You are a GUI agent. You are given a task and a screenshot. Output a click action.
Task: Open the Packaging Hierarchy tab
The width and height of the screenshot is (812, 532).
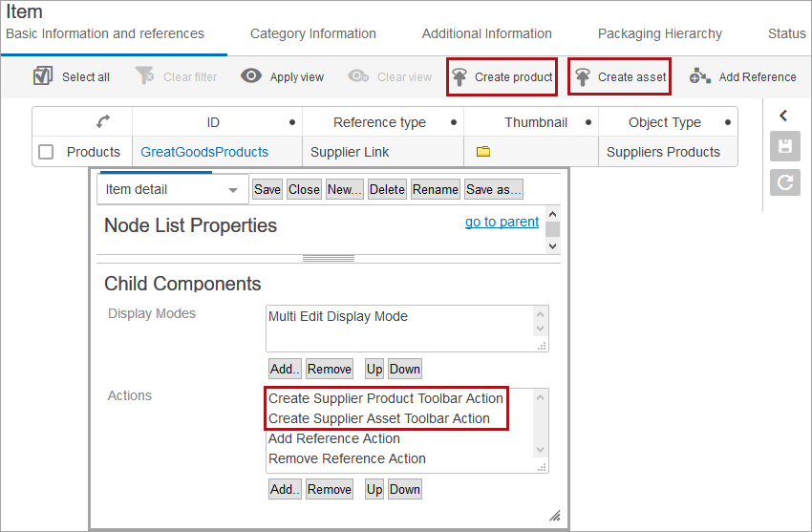pyautogui.click(x=660, y=33)
